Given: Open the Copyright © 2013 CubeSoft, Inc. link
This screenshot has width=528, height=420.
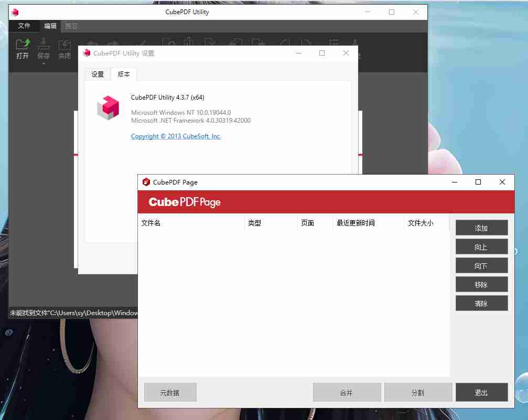Looking at the screenshot, I should coord(176,136).
